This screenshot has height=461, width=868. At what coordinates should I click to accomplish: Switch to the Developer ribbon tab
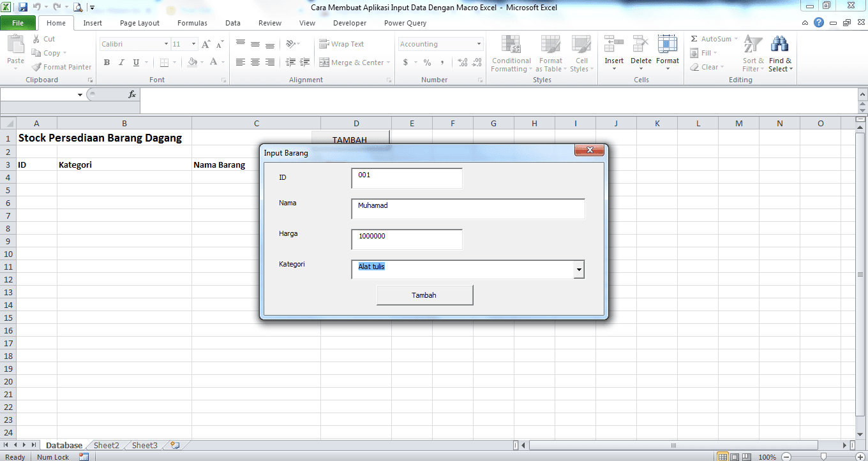click(349, 22)
